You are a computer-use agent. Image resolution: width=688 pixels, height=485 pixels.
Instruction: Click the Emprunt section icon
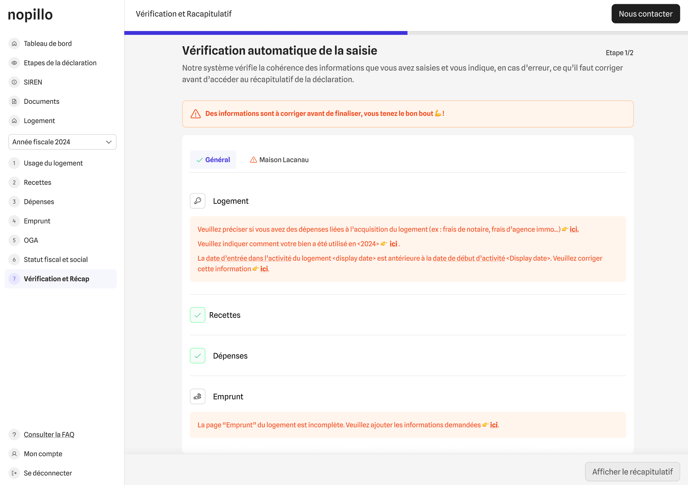pyautogui.click(x=198, y=397)
